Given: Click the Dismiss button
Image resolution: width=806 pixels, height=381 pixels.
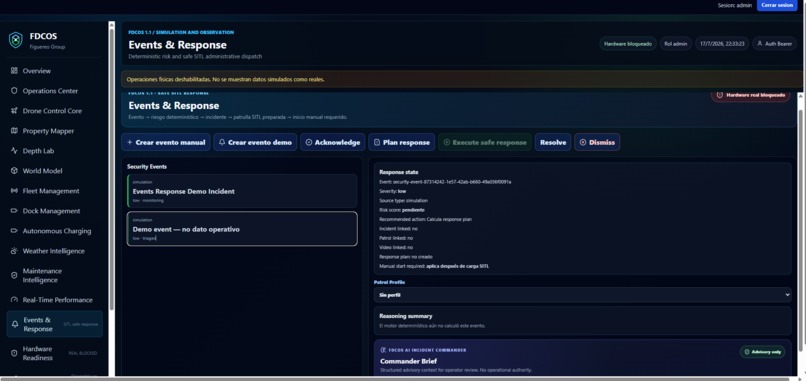Looking at the screenshot, I should pyautogui.click(x=597, y=142).
